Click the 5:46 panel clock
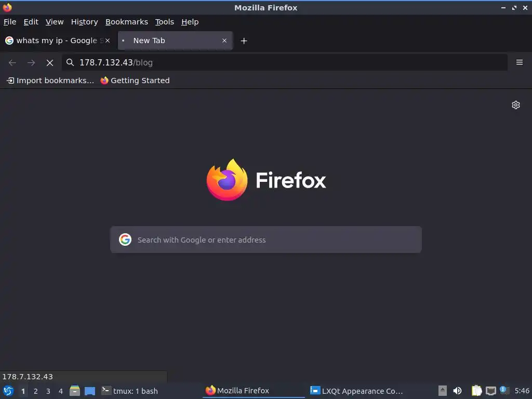This screenshot has width=532, height=399. (x=522, y=391)
